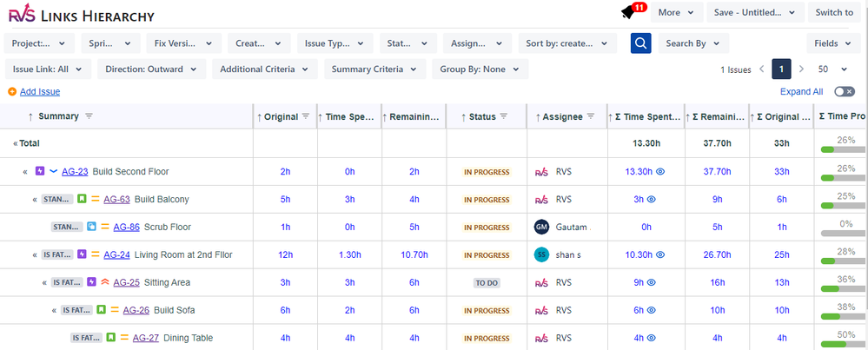Open the AG-63 issue link

(116, 200)
